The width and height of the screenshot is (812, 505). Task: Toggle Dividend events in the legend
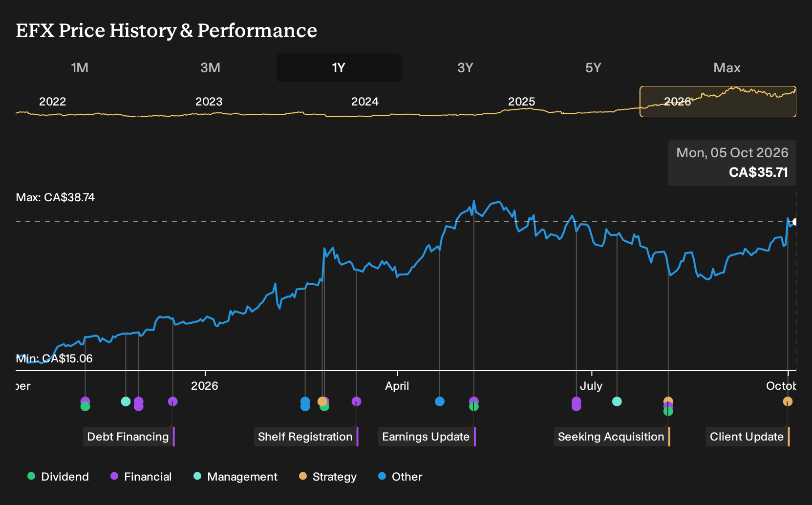[58, 477]
